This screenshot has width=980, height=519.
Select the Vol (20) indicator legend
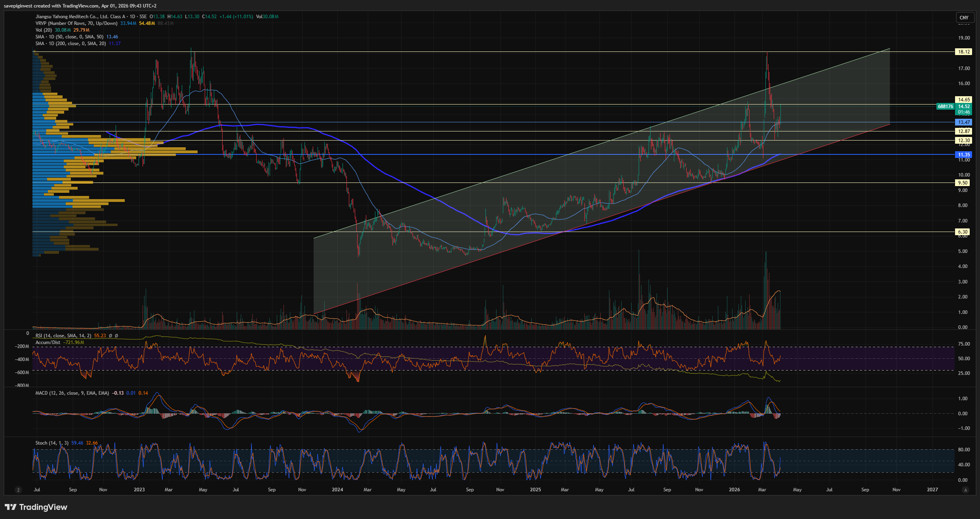coord(44,30)
